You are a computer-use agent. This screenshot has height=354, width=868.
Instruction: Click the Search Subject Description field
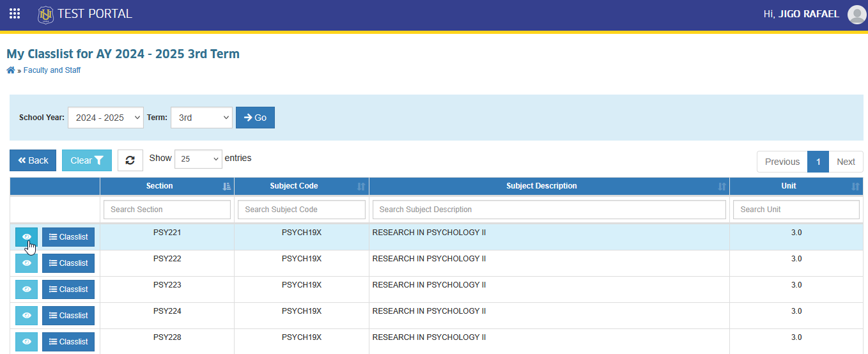pyautogui.click(x=549, y=210)
